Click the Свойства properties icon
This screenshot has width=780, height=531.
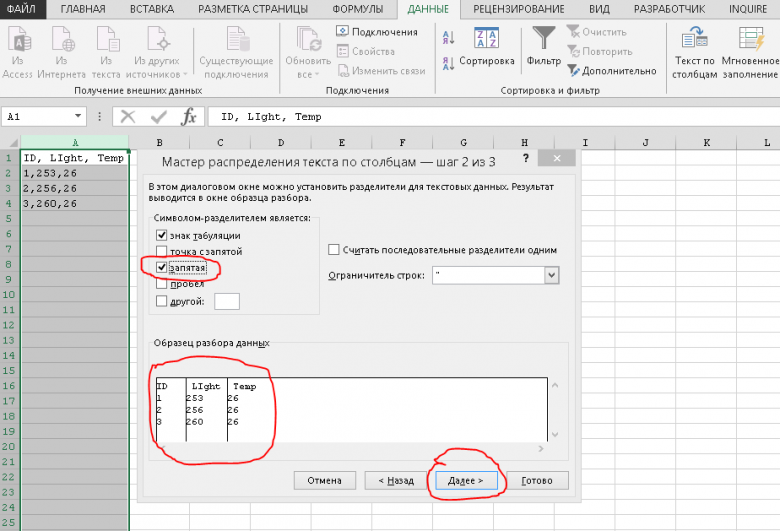pos(342,51)
